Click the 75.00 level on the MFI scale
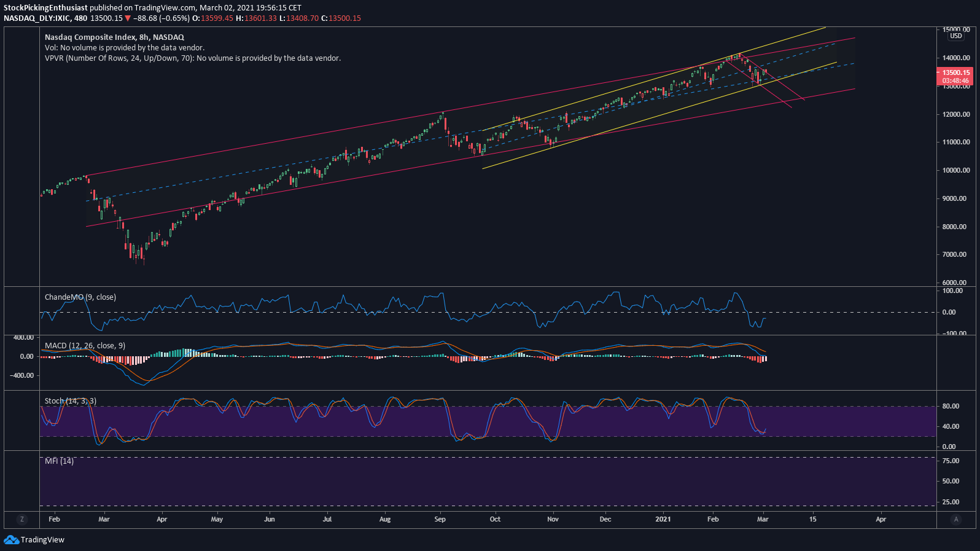Image resolution: width=980 pixels, height=551 pixels. click(951, 461)
